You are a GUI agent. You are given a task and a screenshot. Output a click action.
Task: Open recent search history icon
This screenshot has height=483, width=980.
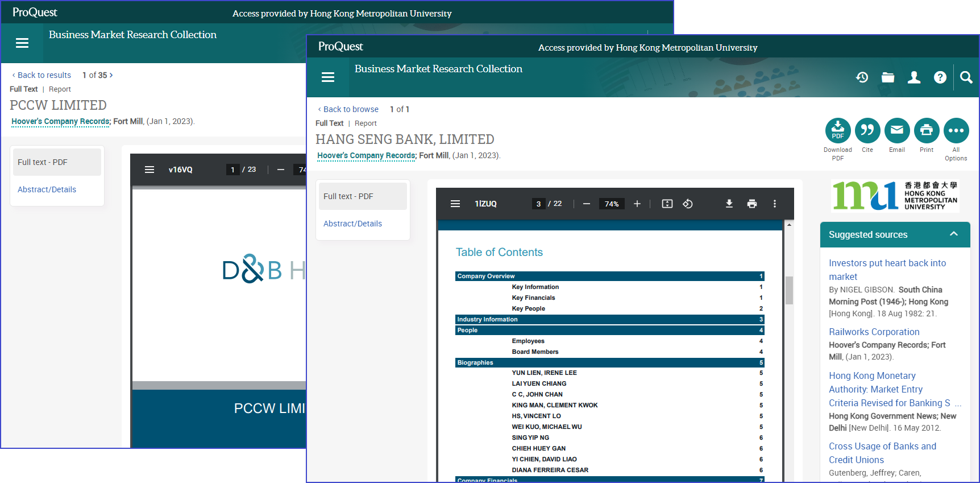coord(862,77)
